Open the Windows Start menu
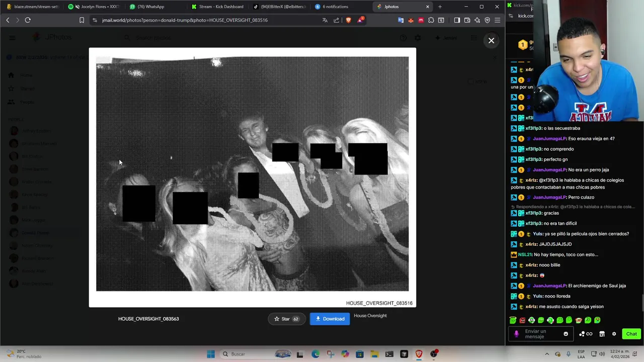 (x=211, y=354)
